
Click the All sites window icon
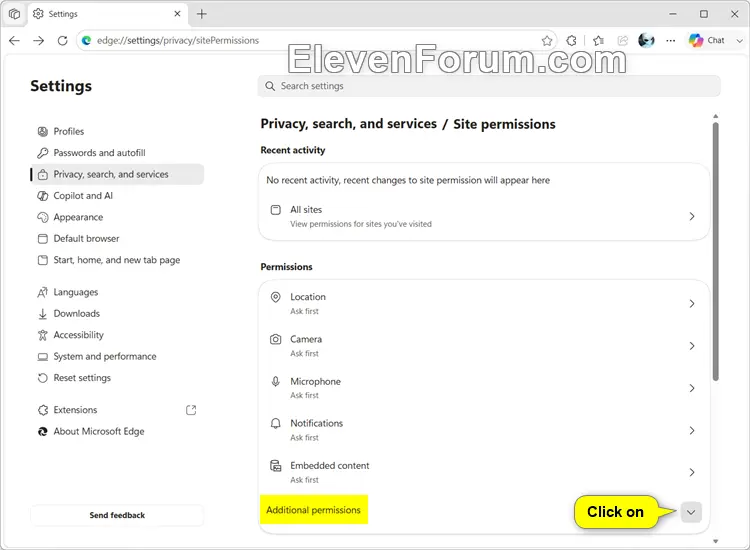[x=276, y=210]
